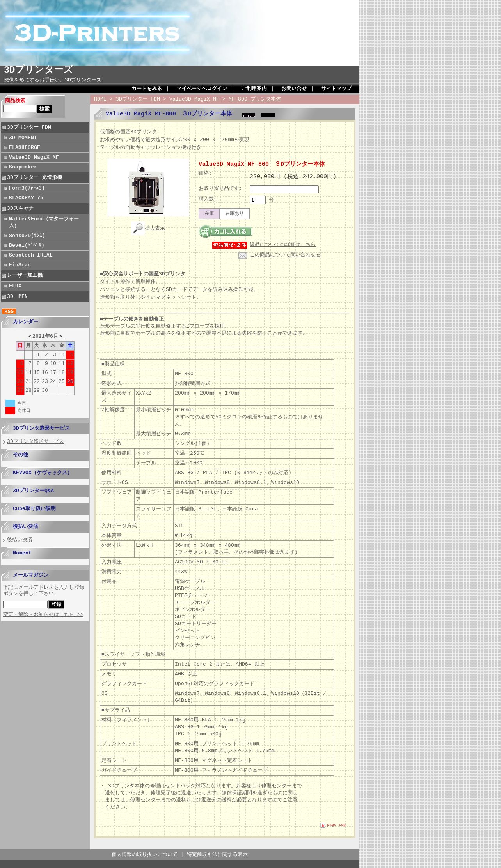Click the red 定休日 legend color swatch
Screen dimensions: 501x868
[x=10, y=411]
